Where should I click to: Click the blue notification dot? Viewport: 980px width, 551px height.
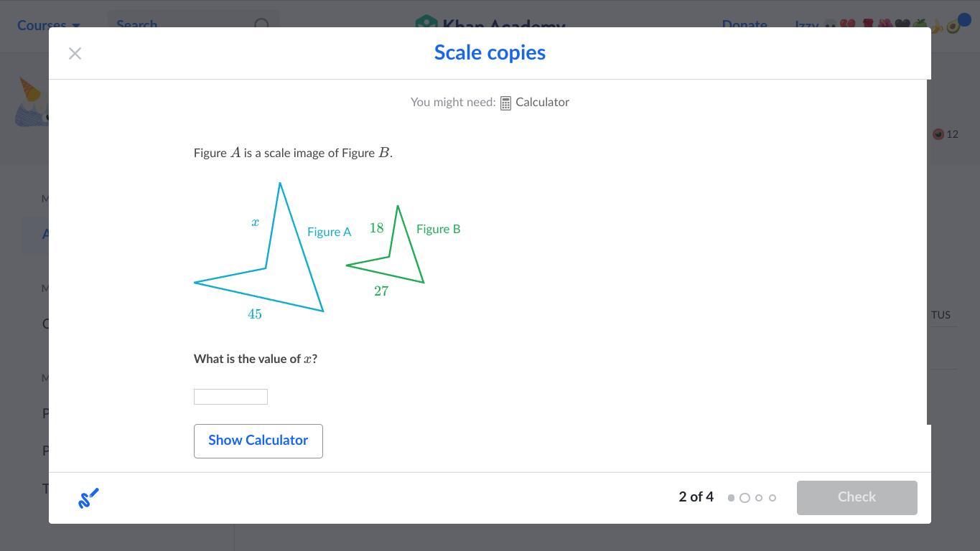964,19
